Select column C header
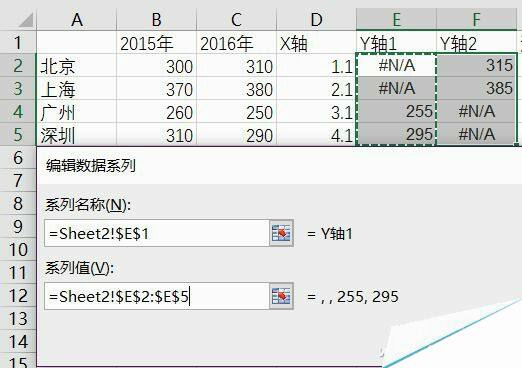522x368 pixels. (236, 19)
